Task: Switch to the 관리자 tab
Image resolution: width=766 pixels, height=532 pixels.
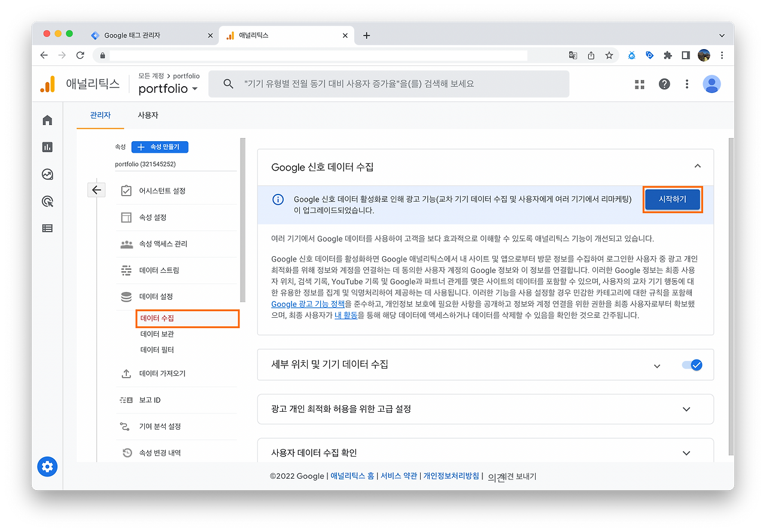Action: pyautogui.click(x=101, y=115)
